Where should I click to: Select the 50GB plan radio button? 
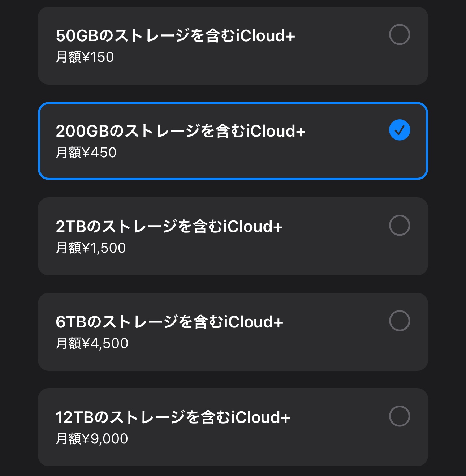click(399, 35)
